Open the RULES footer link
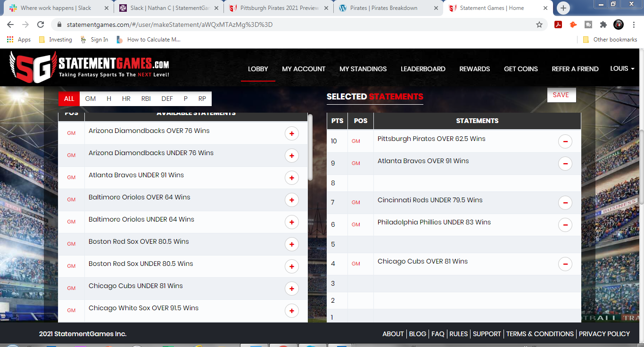 click(459, 334)
